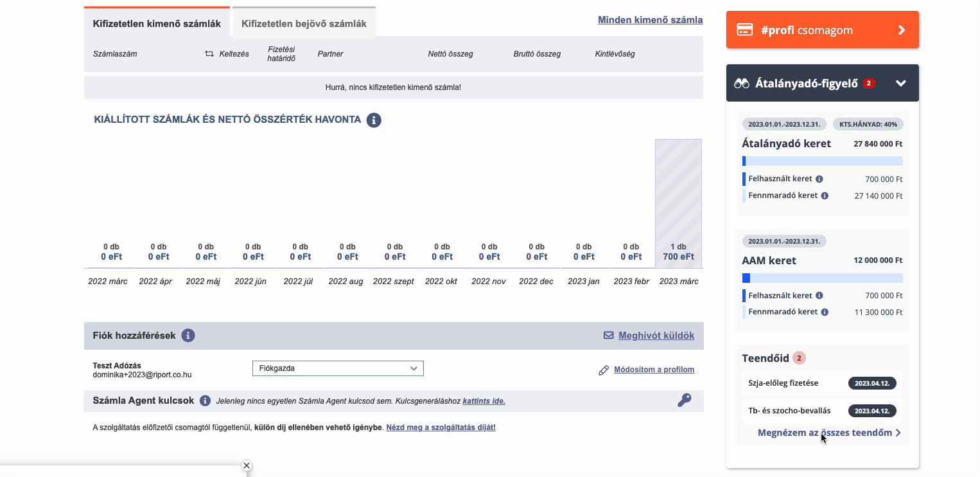Show info for Átalányadó Fennmaradó keret
This screenshot has width=980, height=477.
[825, 195]
